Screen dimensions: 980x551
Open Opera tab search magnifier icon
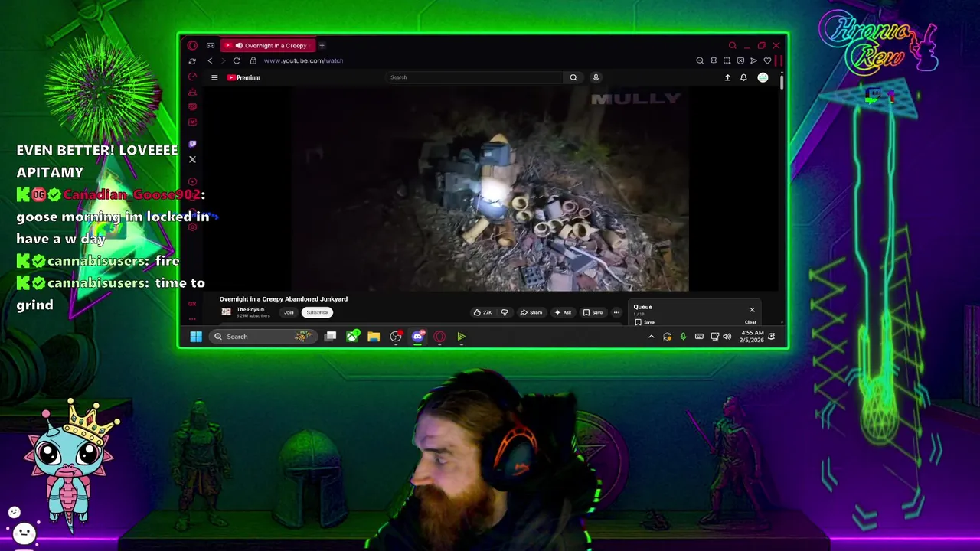click(732, 46)
